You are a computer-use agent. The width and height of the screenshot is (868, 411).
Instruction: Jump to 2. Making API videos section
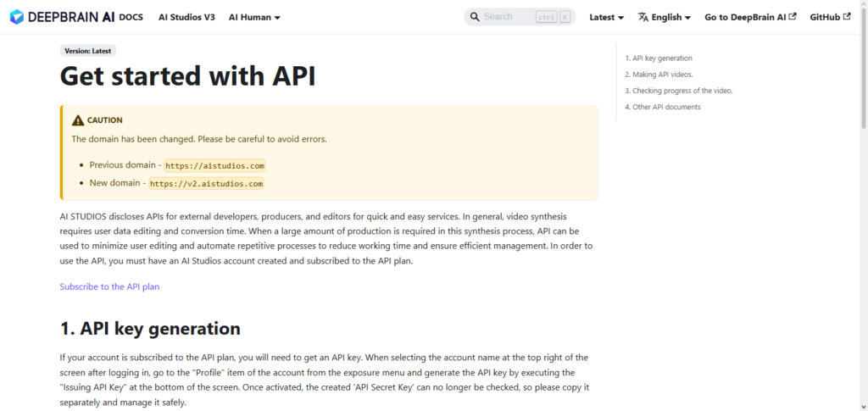[x=659, y=74]
